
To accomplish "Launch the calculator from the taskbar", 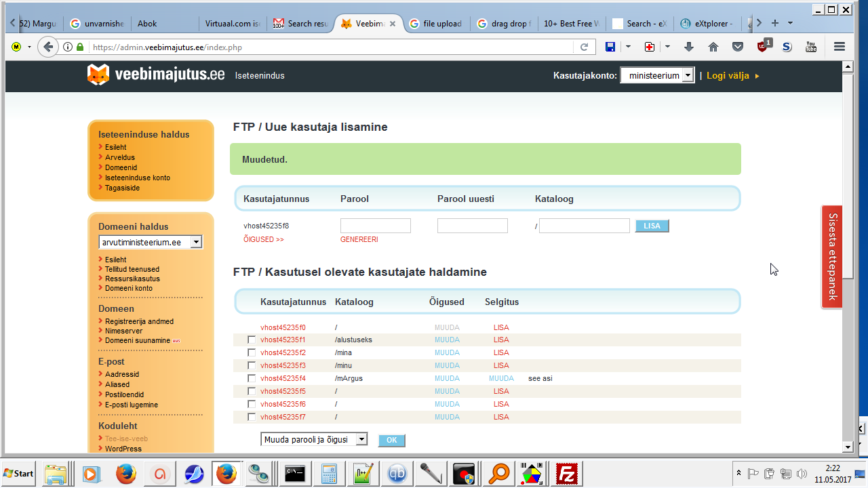I will pyautogui.click(x=329, y=473).
